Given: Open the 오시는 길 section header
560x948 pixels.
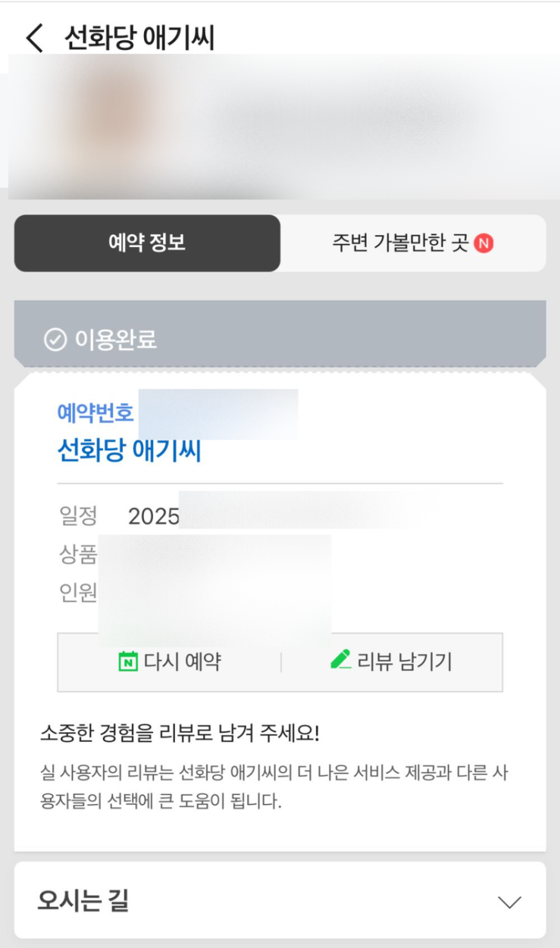Looking at the screenshot, I should tap(280, 900).
